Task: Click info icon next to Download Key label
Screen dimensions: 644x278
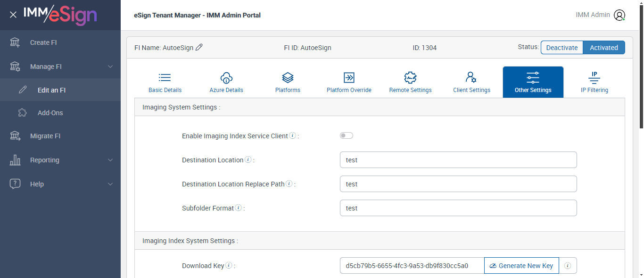Action: tap(229, 266)
